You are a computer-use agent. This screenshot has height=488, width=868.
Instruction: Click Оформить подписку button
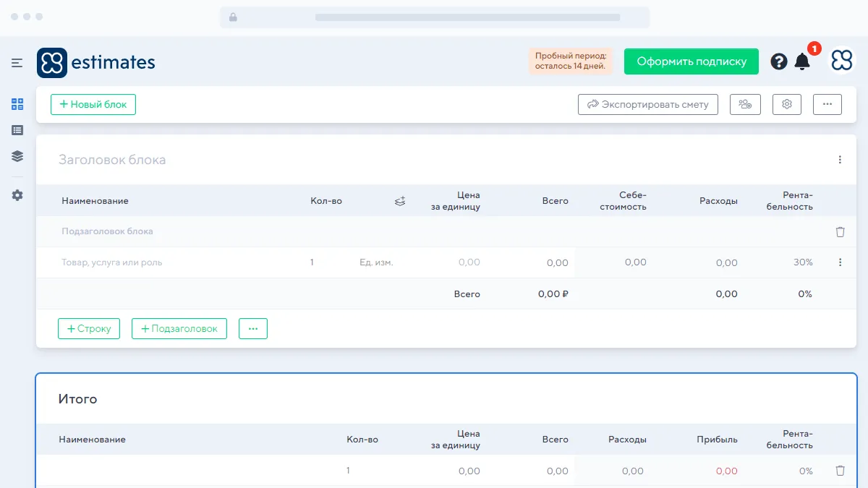691,61
